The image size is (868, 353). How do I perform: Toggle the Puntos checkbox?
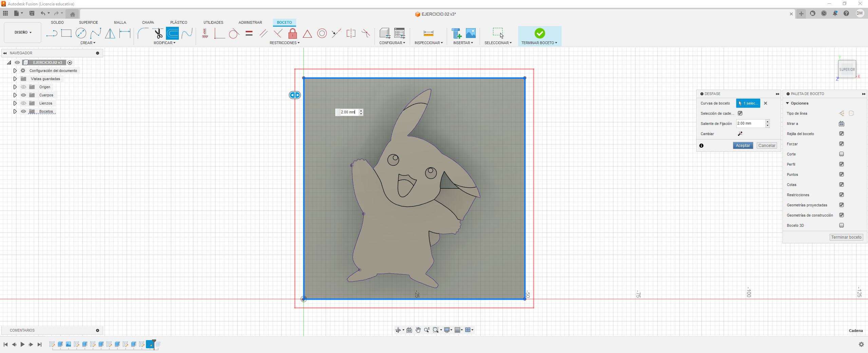(842, 174)
